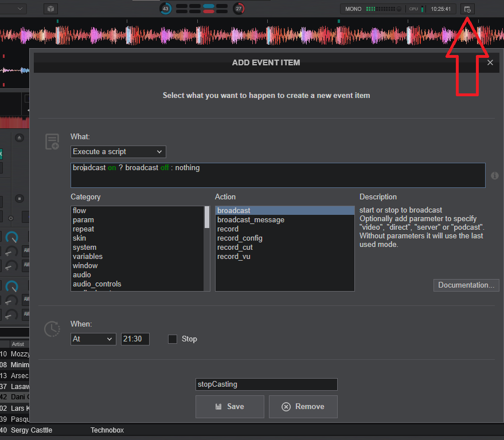Click the cube icon in top toolbar
This screenshot has width=504, height=440.
tap(51, 9)
